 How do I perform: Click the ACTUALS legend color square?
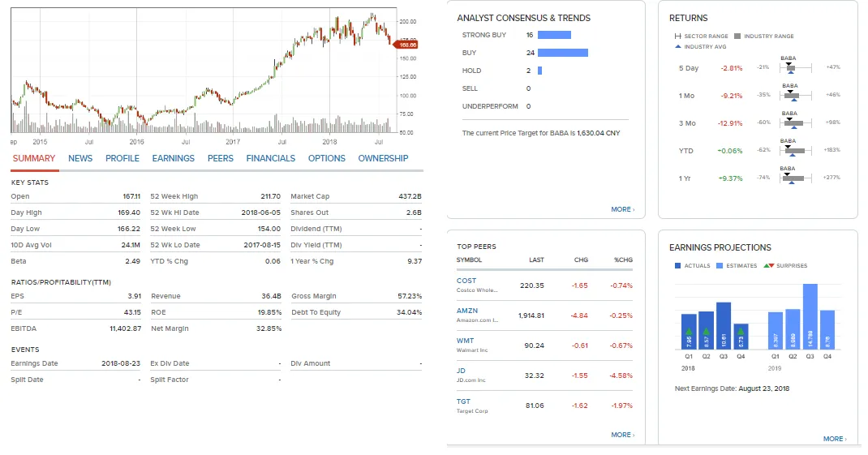[677, 266]
